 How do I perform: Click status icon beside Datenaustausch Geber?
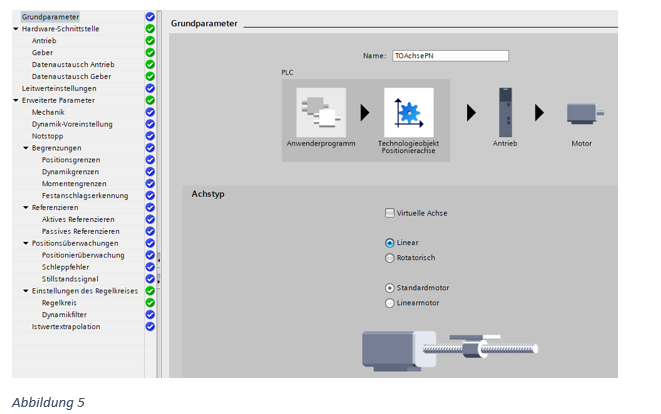(x=150, y=76)
